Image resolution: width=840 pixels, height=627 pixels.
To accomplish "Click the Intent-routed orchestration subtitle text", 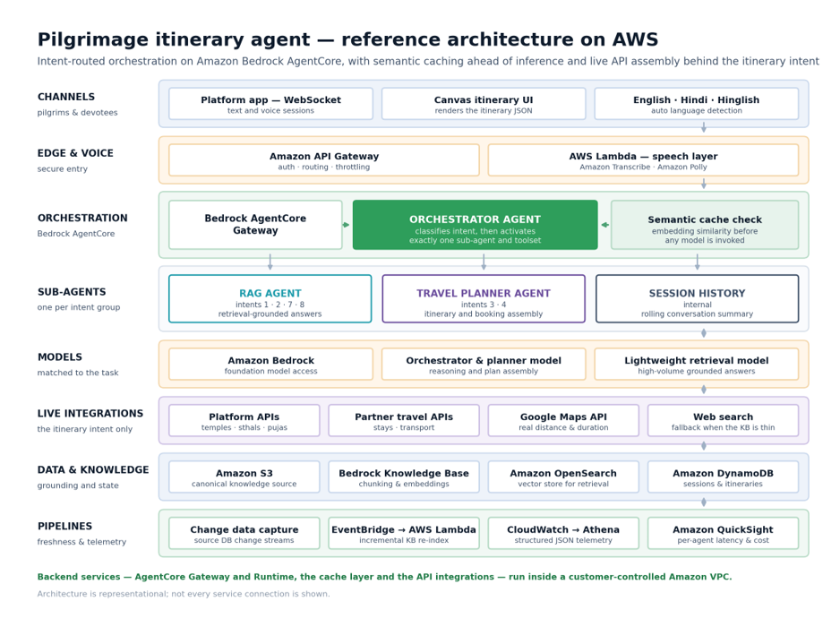I will 428,62.
